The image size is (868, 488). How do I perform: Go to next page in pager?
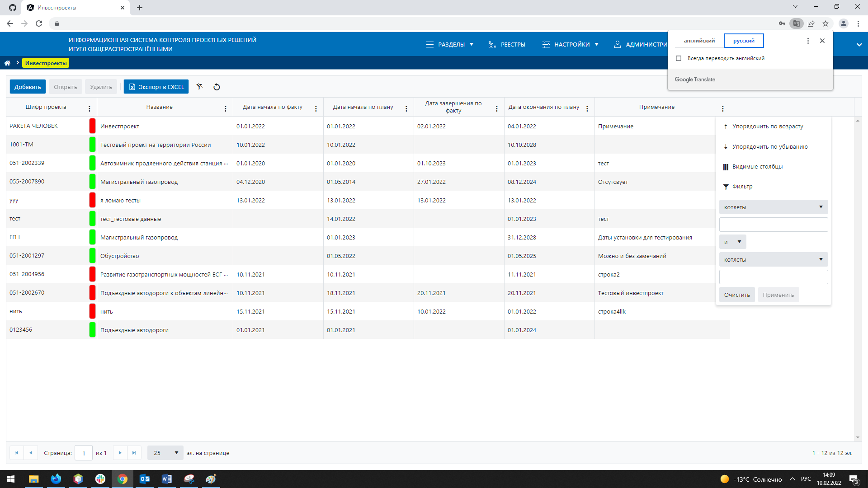(120, 453)
